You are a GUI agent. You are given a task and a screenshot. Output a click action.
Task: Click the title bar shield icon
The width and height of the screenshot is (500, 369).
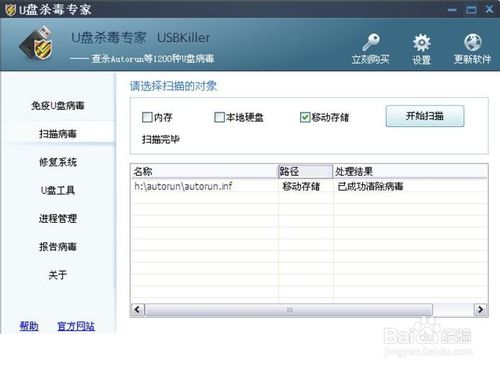point(10,10)
